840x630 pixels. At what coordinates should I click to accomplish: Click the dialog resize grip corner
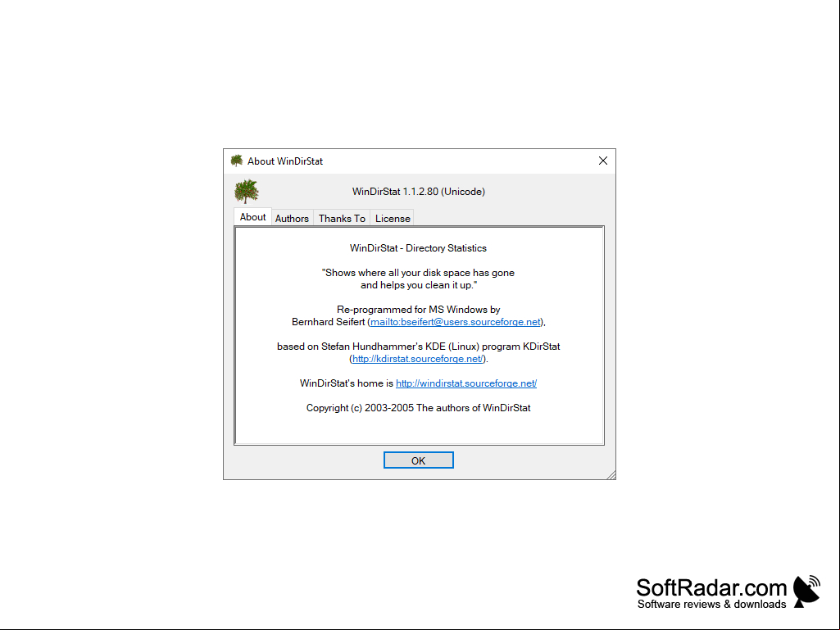click(x=611, y=474)
